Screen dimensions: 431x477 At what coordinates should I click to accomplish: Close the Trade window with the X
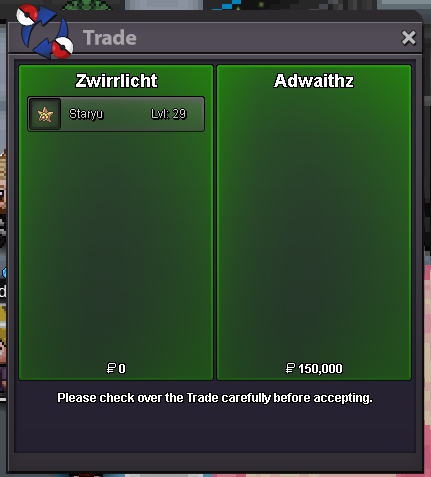[408, 38]
